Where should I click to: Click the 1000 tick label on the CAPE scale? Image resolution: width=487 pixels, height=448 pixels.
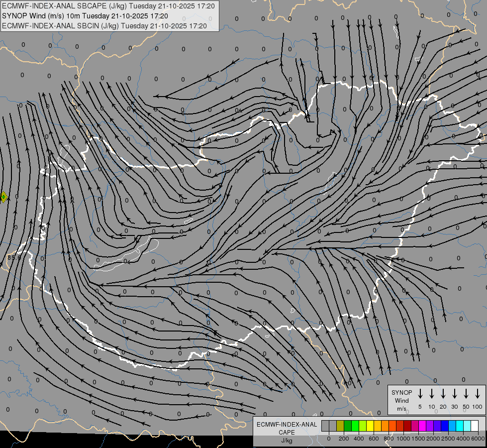click(403, 439)
